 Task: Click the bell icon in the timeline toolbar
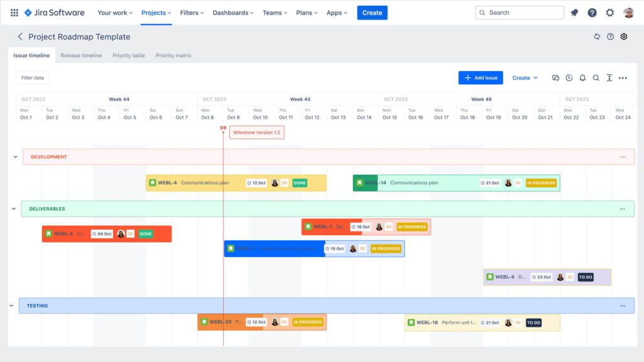pyautogui.click(x=582, y=78)
